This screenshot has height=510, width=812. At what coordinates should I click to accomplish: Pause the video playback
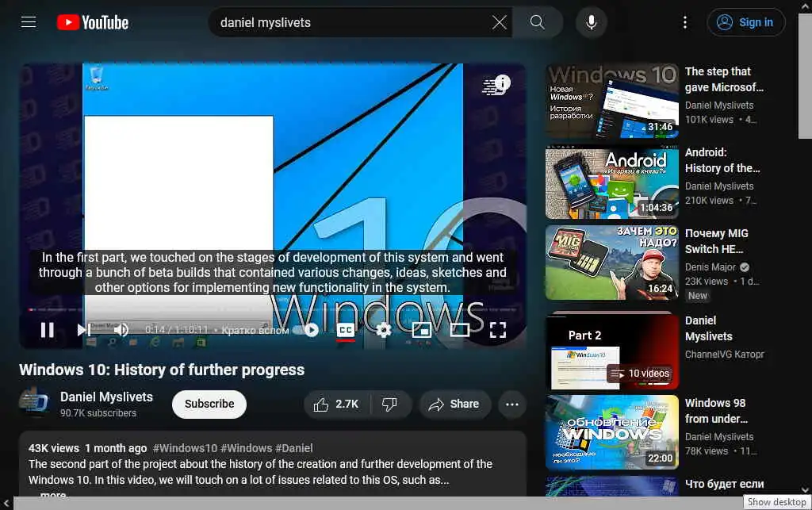point(47,330)
